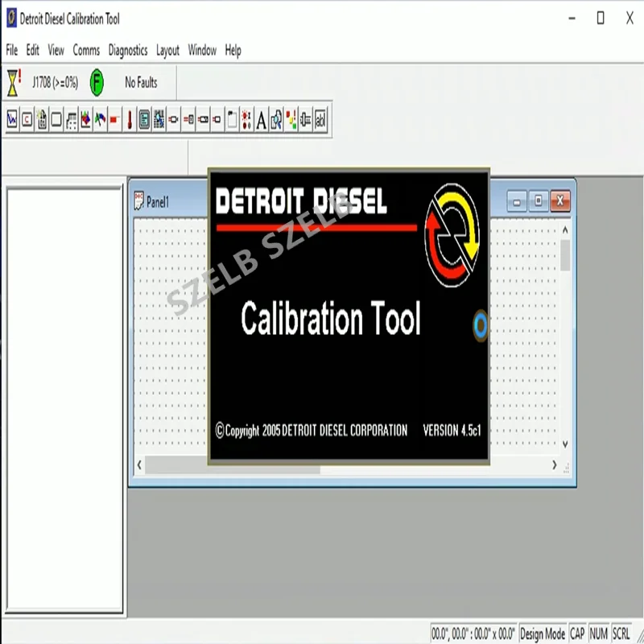Viewport: 644px width, 644px height.
Task: Insert the blank page tab control
Action: pyautogui.click(x=232, y=119)
